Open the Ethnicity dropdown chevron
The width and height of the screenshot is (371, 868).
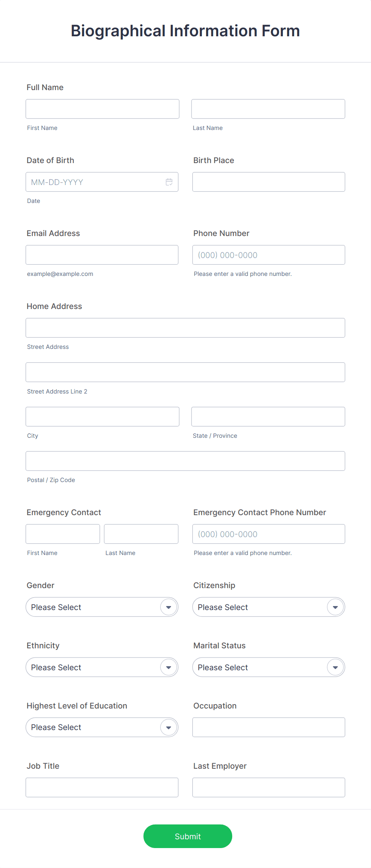[168, 667]
